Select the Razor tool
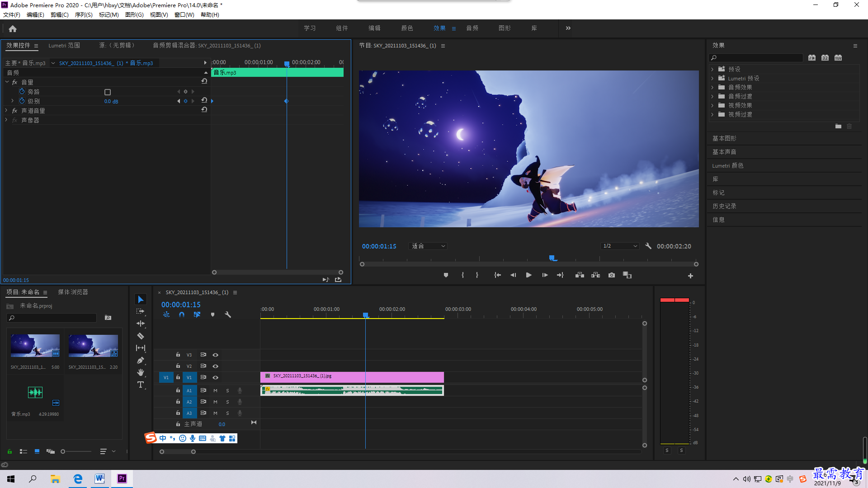Screen dimensions: 868x488 pyautogui.click(x=141, y=336)
